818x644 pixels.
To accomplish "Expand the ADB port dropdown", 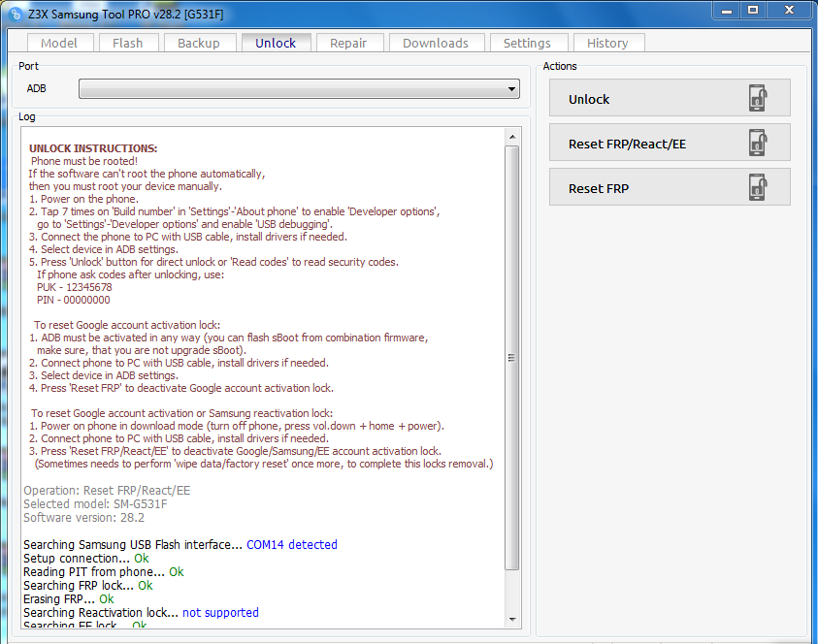I will [x=511, y=89].
